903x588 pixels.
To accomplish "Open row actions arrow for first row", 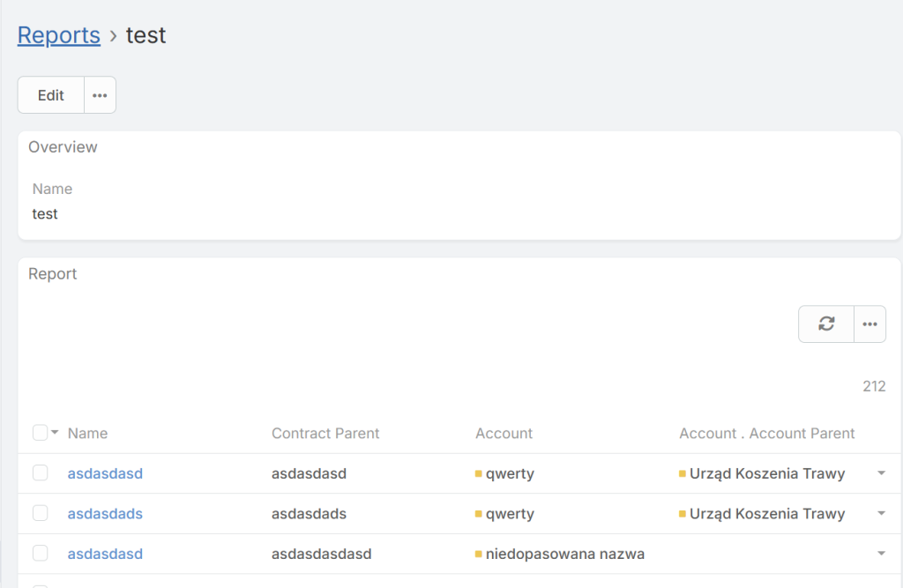I will [881, 473].
